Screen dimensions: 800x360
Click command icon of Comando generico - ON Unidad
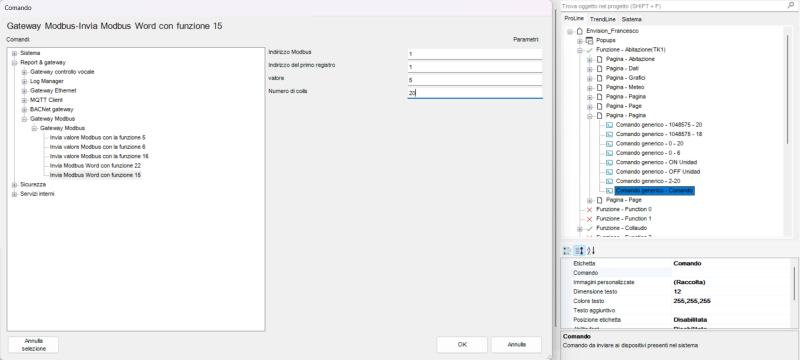click(x=609, y=163)
